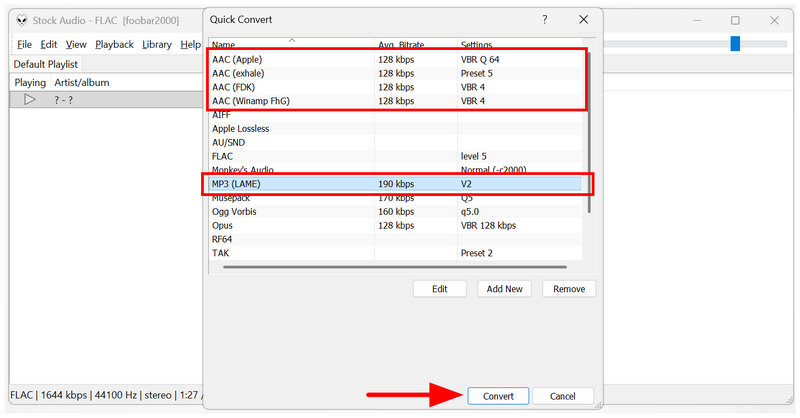Select the Opus preset row
The width and height of the screenshot is (800, 418).
tap(395, 225)
